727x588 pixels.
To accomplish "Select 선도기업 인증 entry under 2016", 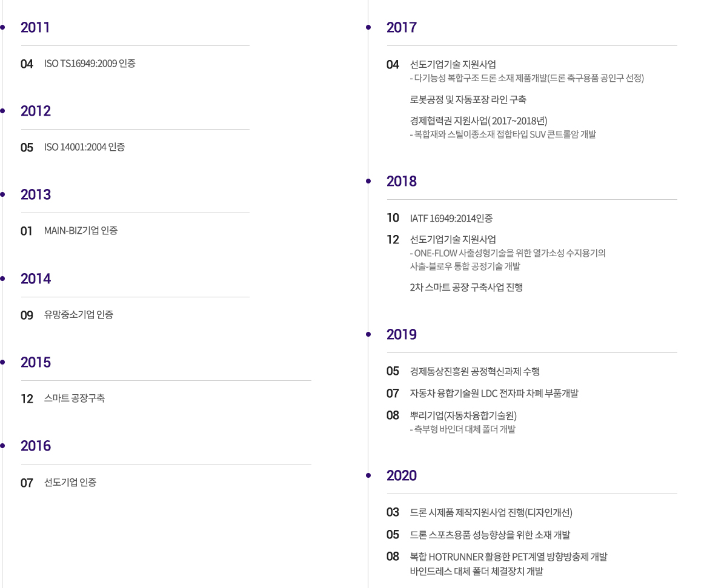I will tap(70, 483).
